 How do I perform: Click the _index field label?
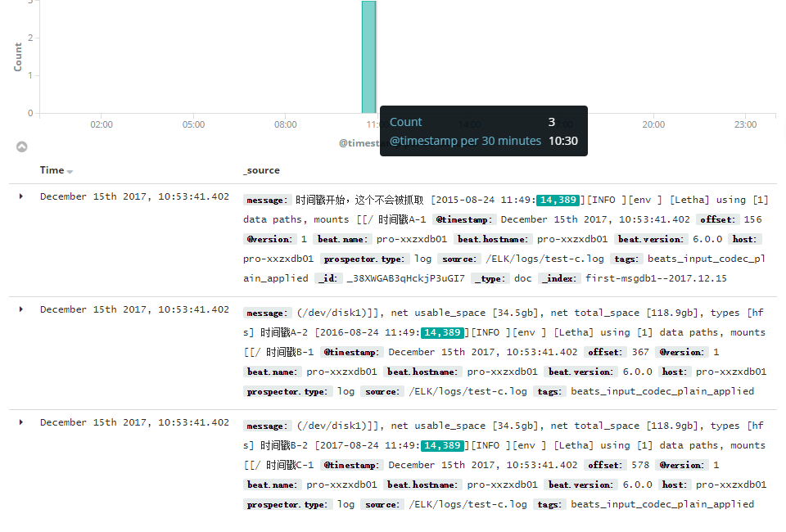(559, 278)
